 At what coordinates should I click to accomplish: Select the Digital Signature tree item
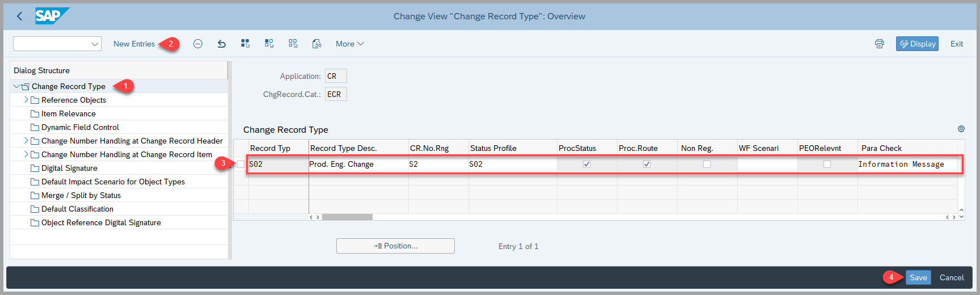(69, 168)
